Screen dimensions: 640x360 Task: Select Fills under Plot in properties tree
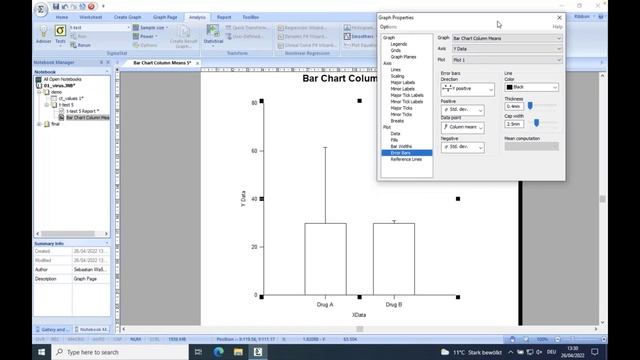pos(394,140)
